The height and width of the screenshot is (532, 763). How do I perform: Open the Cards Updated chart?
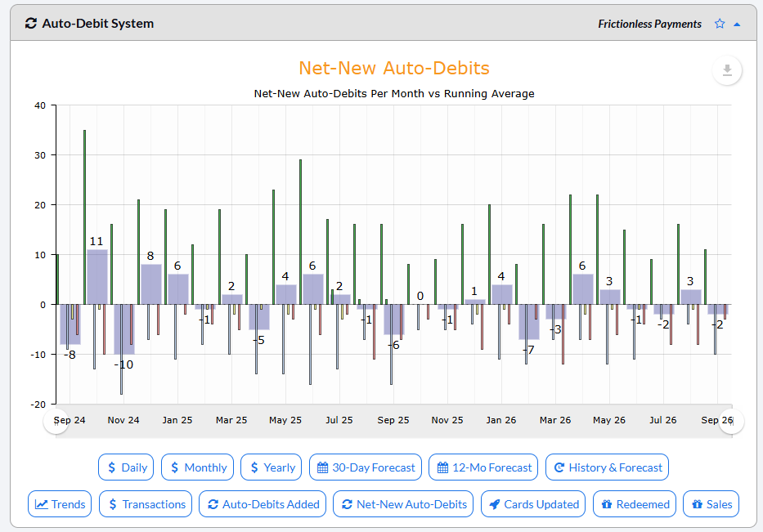click(x=533, y=504)
